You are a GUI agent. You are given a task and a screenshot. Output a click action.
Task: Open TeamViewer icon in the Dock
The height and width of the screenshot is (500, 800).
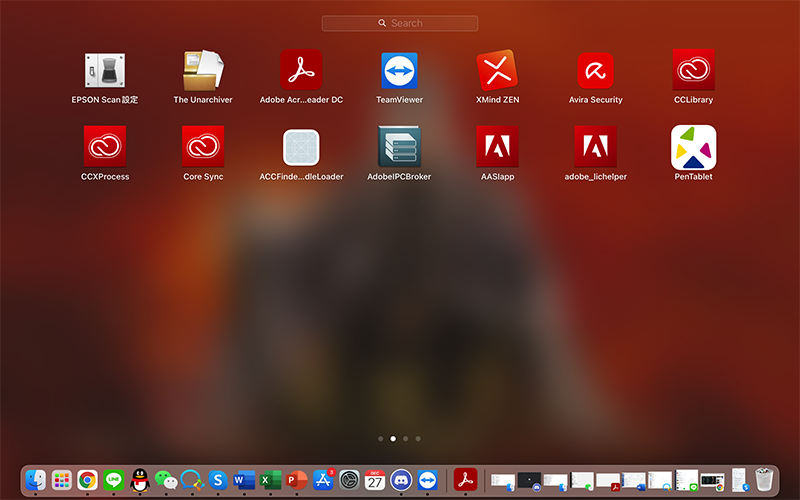(428, 480)
